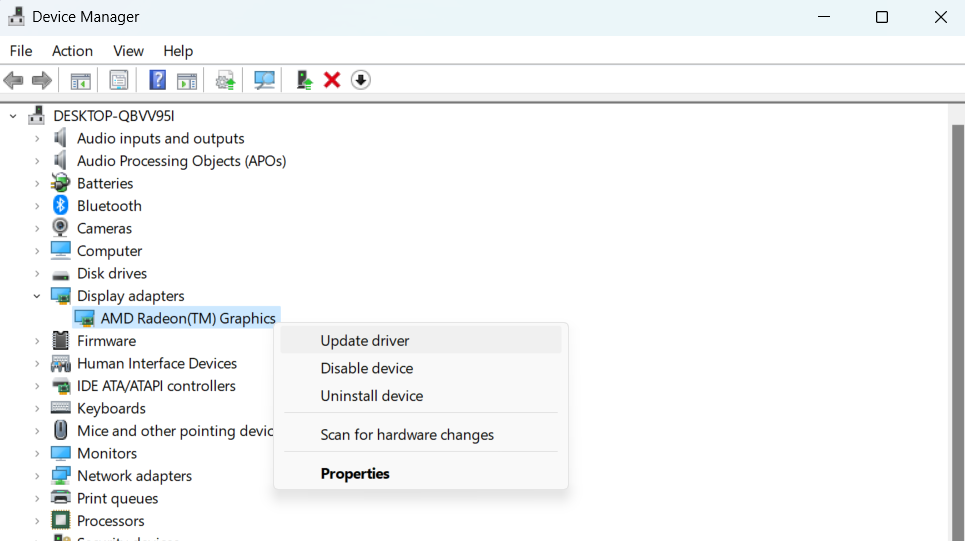This screenshot has height=541, width=965.
Task: Click Scan for hardware changes toolbar icon
Action: point(265,80)
